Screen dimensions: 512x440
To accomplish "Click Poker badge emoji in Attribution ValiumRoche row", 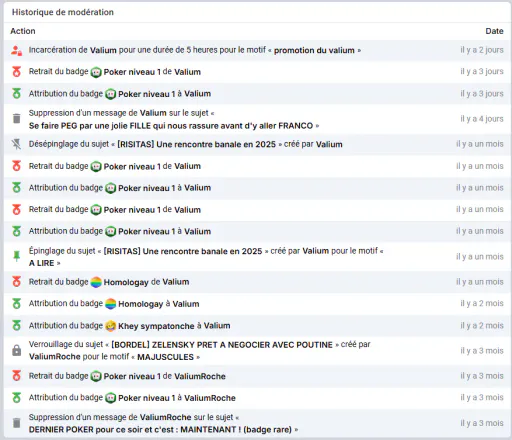I will tap(111, 398).
